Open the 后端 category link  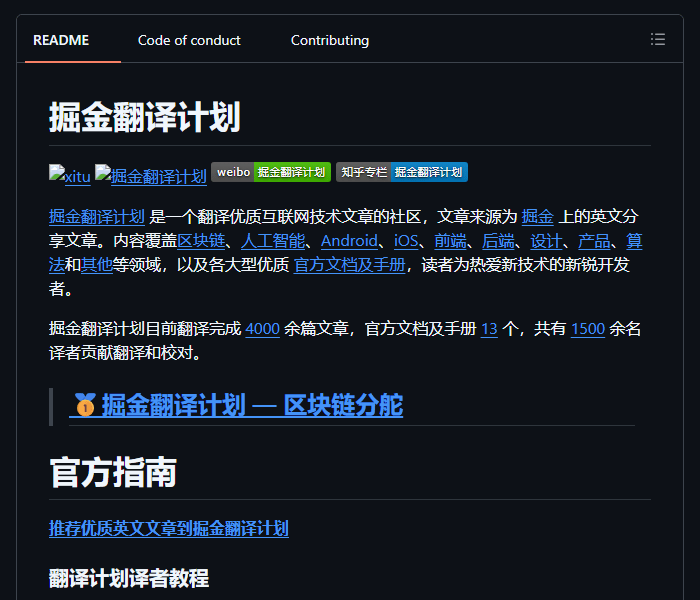(498, 241)
